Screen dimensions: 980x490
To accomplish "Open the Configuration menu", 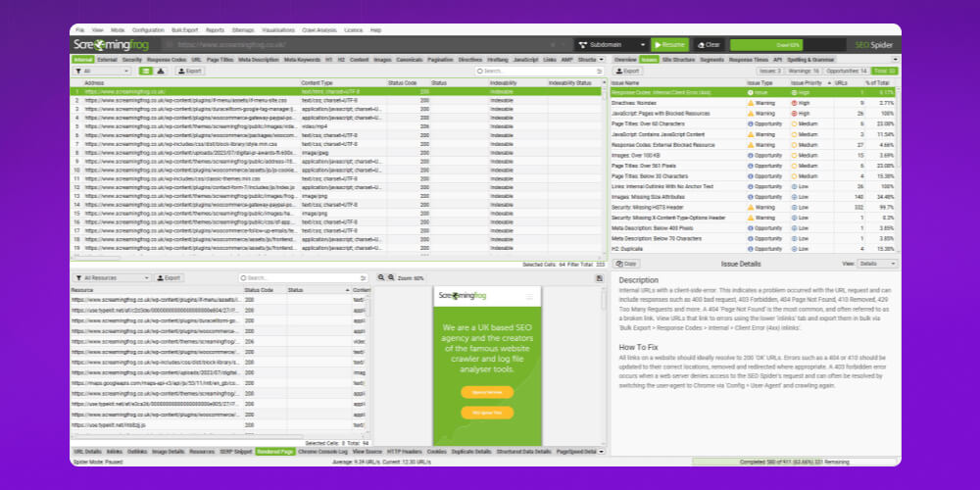I will click(x=148, y=30).
